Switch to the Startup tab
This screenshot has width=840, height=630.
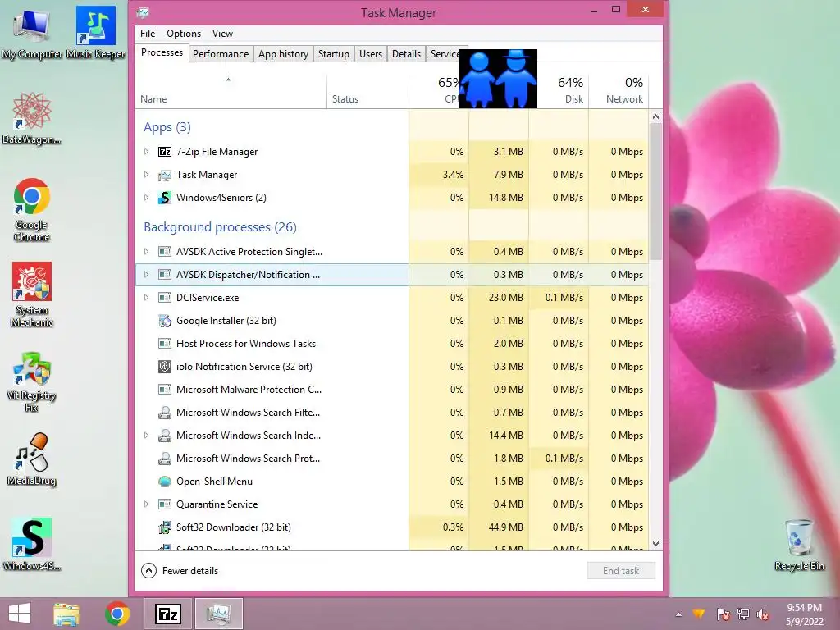(x=334, y=54)
